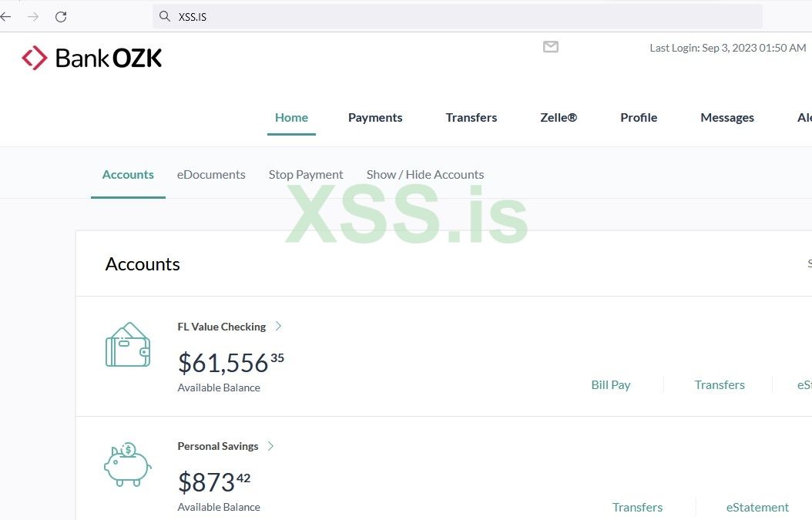Click Transfers link under Personal Savings

637,507
